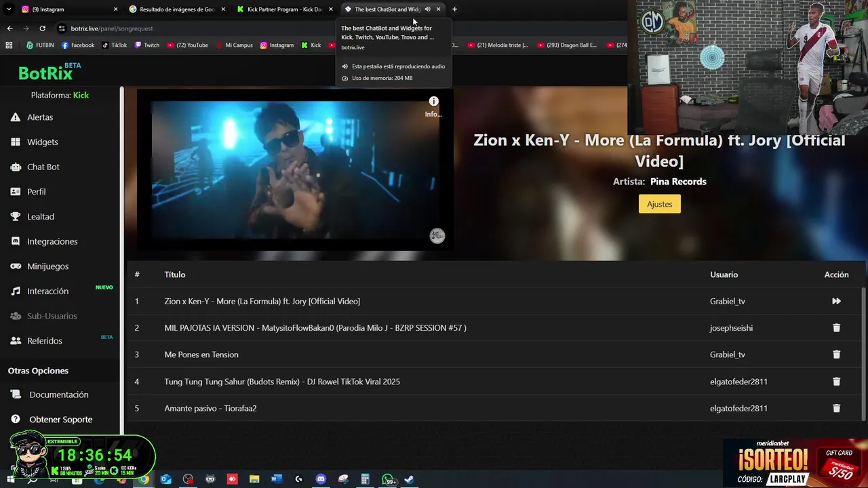Click the Kick platform label

(x=81, y=96)
